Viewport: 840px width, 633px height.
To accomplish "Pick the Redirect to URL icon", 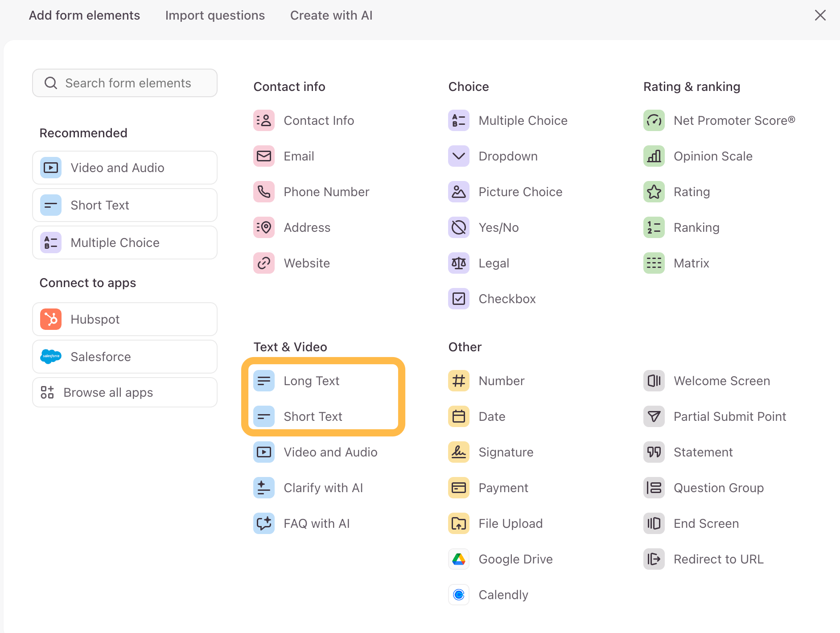I will [x=654, y=559].
